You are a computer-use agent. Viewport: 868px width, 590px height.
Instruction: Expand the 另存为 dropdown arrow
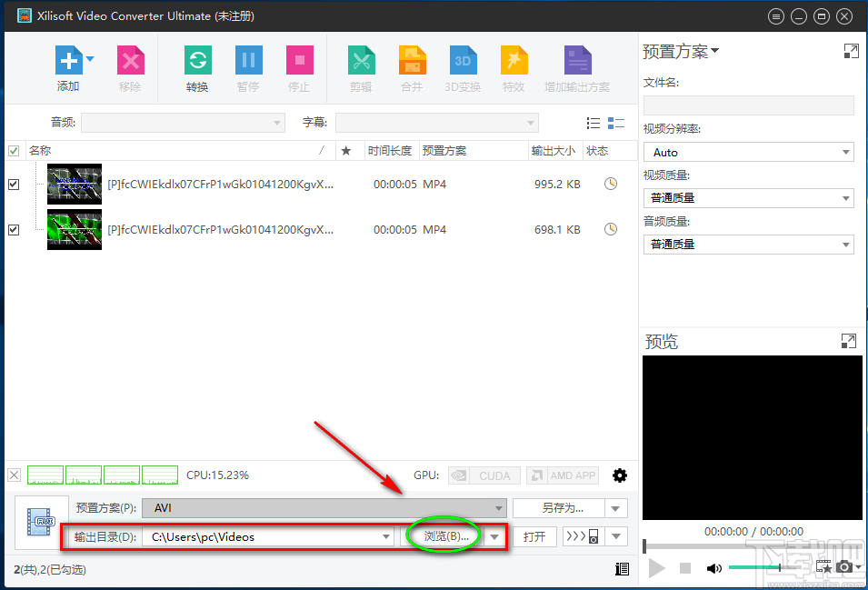[616, 508]
